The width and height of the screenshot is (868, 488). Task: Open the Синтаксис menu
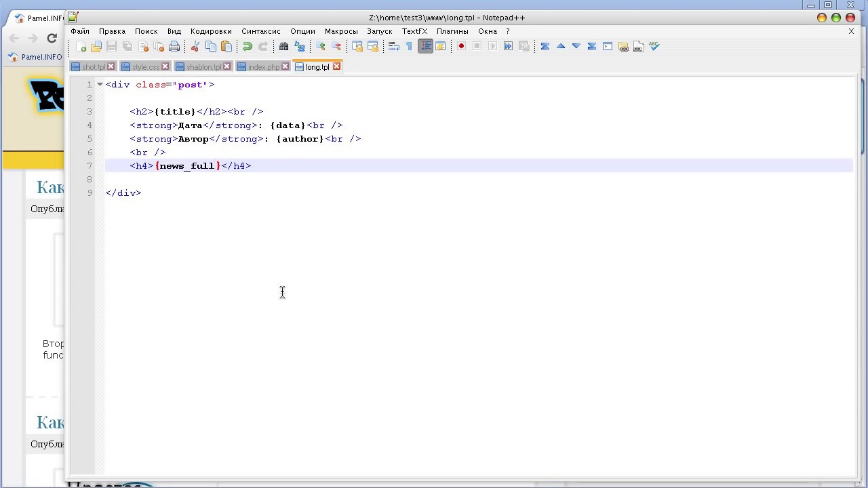click(261, 31)
